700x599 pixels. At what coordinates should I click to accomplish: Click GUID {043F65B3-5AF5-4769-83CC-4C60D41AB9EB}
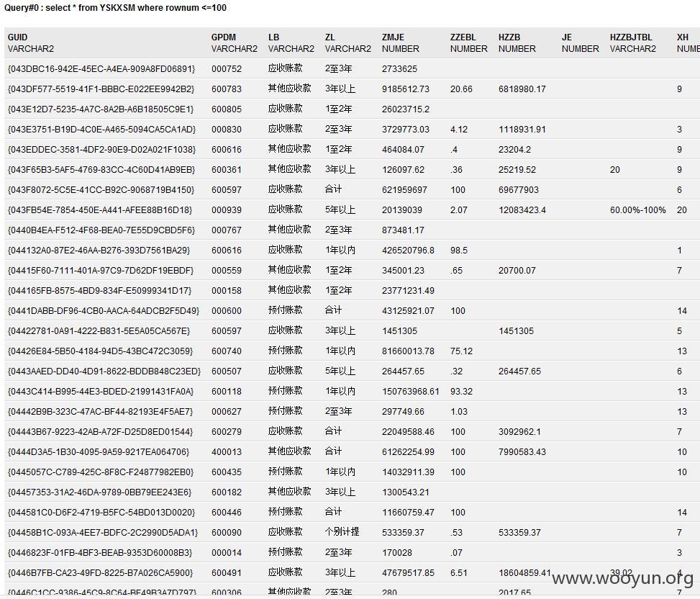[101, 170]
